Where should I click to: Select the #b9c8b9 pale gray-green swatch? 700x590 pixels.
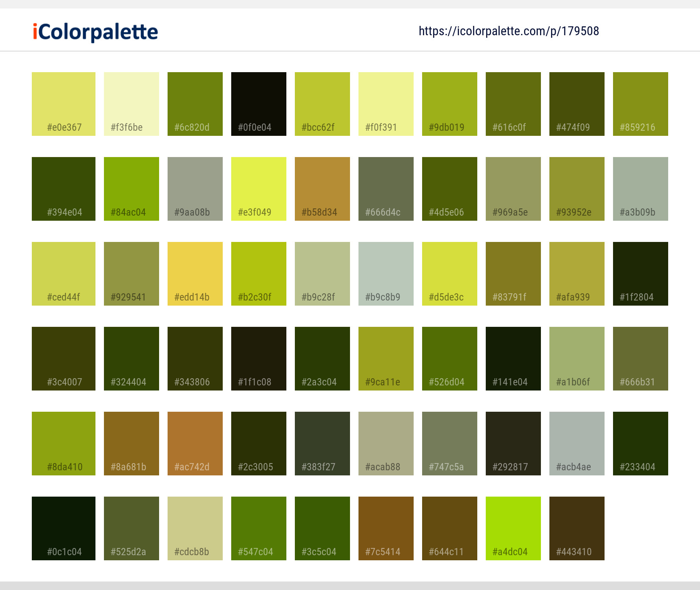click(386, 274)
